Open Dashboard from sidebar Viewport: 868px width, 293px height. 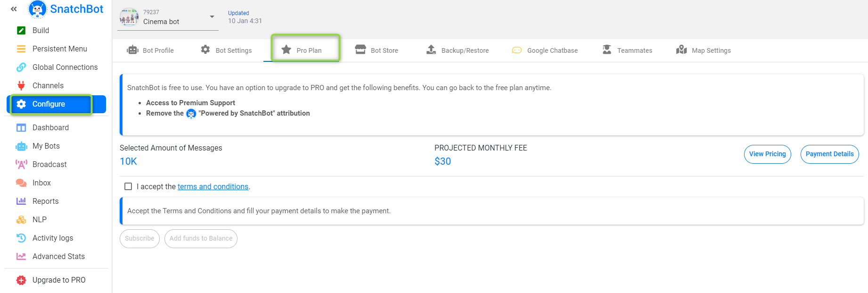coord(57,127)
